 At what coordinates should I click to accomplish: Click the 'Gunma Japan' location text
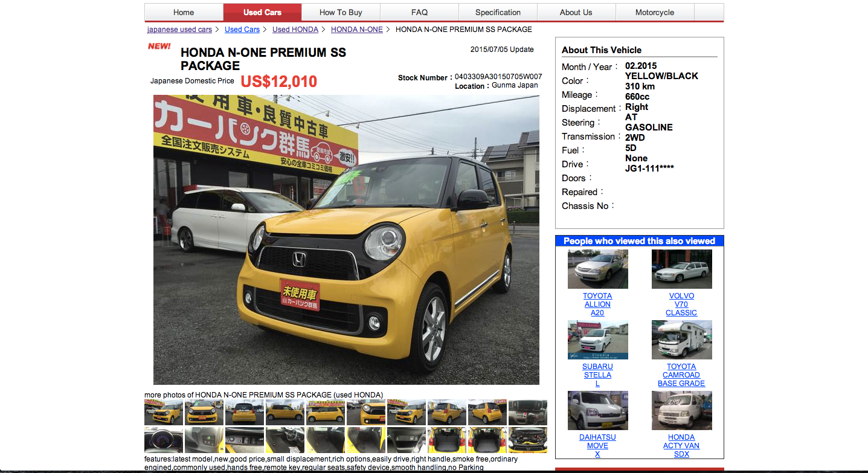(515, 85)
